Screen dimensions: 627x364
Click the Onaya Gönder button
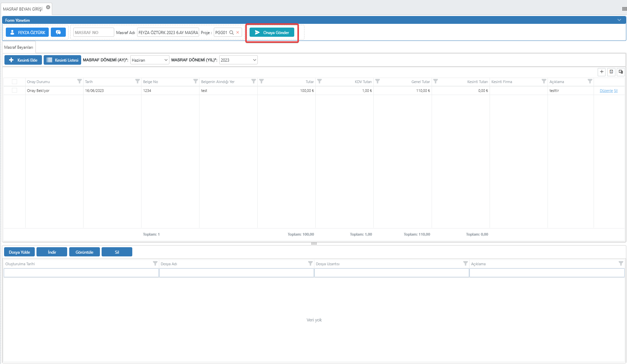[272, 32]
